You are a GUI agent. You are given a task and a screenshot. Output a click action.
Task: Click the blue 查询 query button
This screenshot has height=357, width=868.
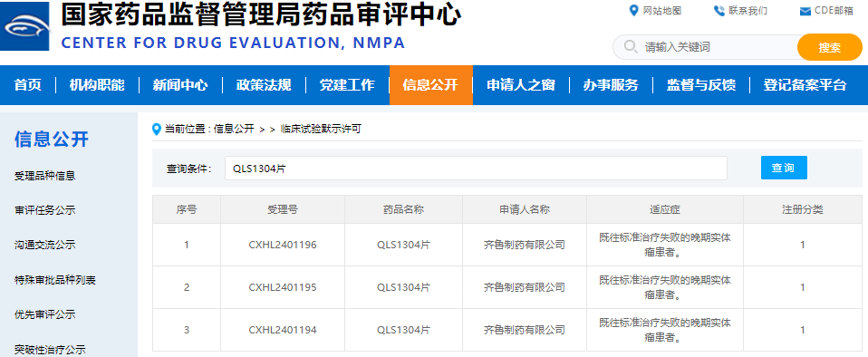pyautogui.click(x=784, y=168)
